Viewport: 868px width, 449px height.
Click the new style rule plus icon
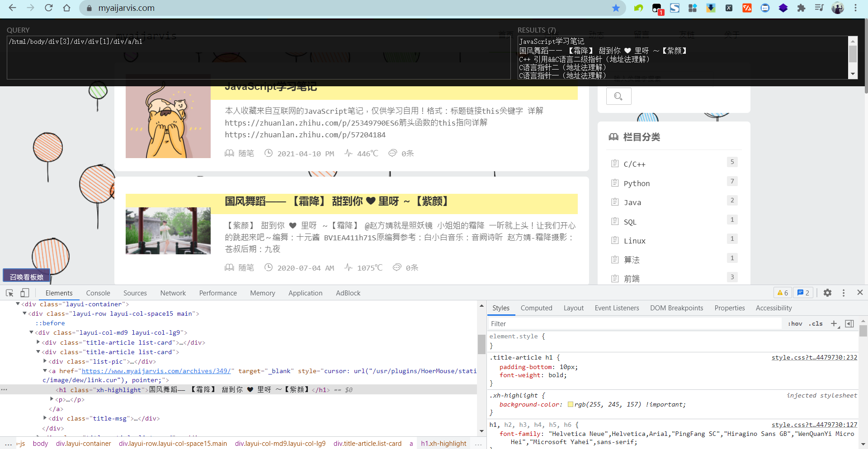834,323
